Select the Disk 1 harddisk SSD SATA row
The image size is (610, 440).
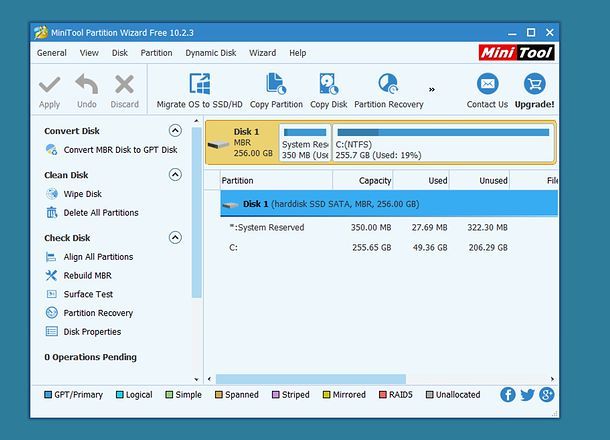(x=389, y=204)
